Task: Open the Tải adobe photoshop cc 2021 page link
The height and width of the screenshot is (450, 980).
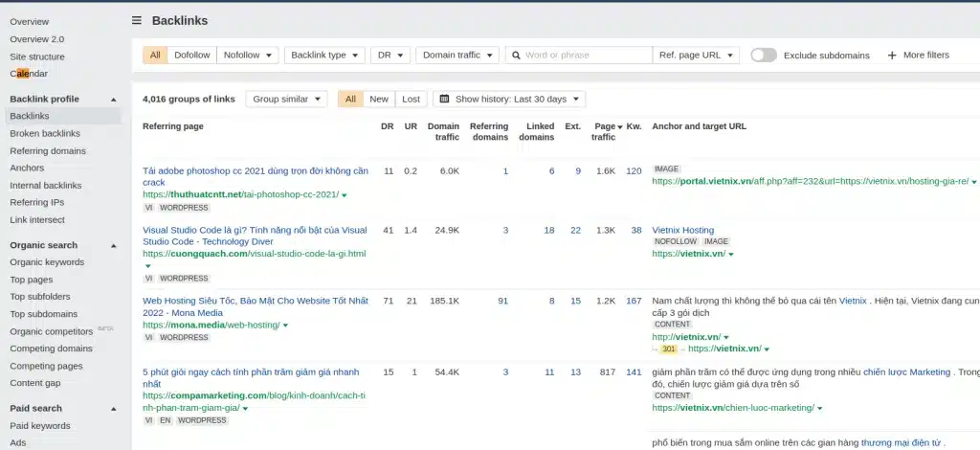Action: click(x=255, y=176)
